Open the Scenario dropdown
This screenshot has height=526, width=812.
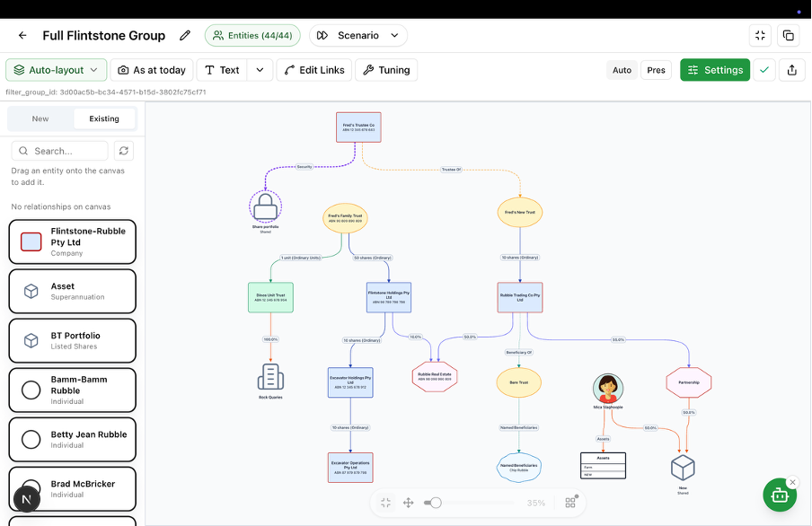pos(358,35)
